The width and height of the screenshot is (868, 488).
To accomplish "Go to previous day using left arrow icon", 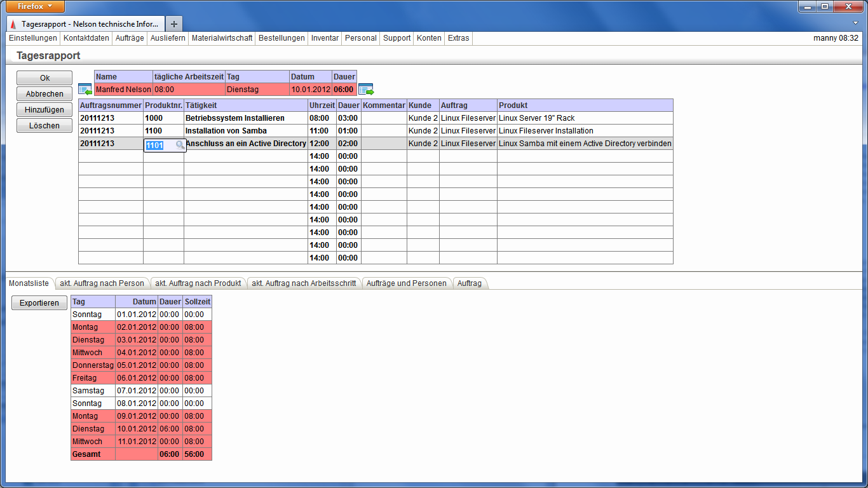I will pyautogui.click(x=85, y=89).
